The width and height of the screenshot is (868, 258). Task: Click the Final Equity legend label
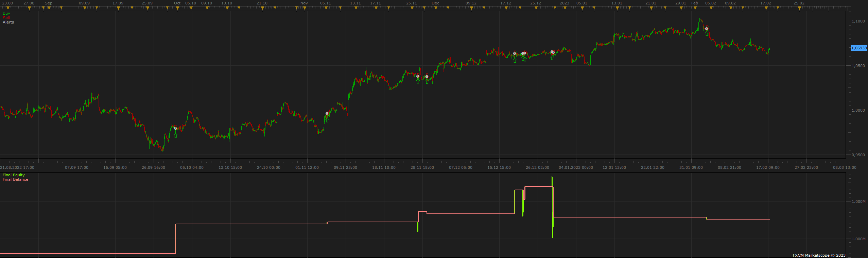pyautogui.click(x=14, y=175)
